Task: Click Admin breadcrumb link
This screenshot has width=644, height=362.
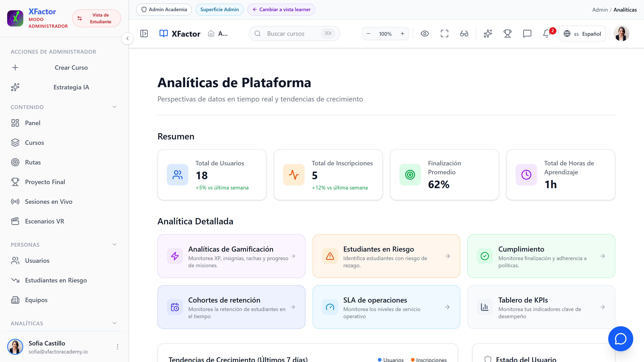Action: [600, 10]
